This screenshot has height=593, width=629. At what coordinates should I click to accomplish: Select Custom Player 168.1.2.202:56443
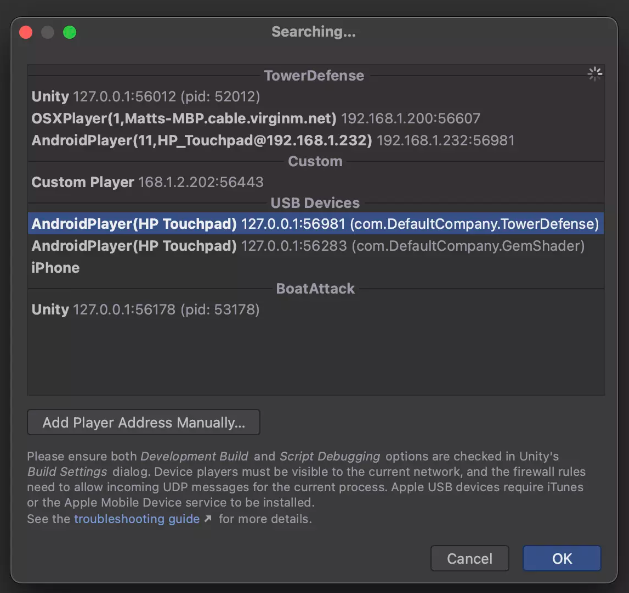click(x=147, y=182)
